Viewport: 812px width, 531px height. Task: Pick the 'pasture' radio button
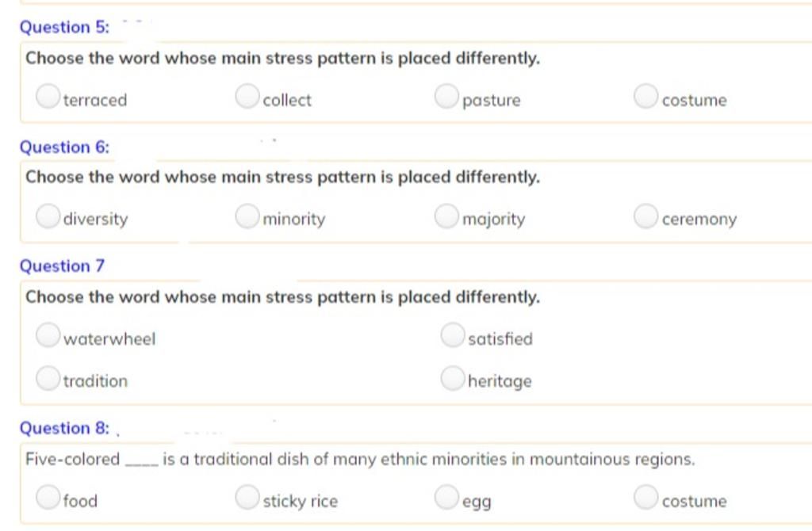pos(446,96)
